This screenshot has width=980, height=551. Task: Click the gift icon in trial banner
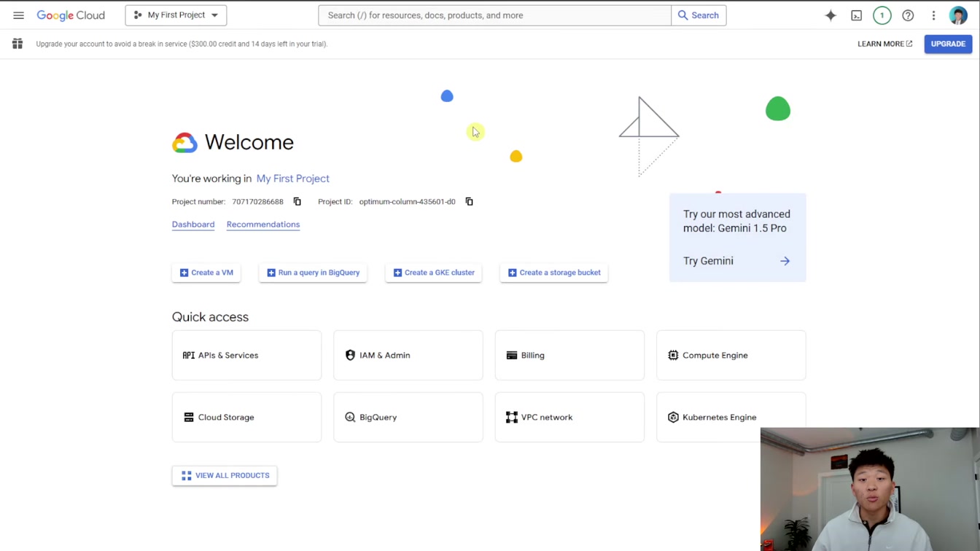[x=17, y=44]
